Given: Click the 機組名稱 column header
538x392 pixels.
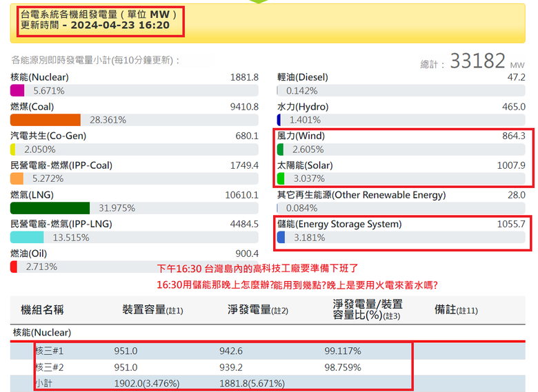Looking at the screenshot, I should [42, 309].
